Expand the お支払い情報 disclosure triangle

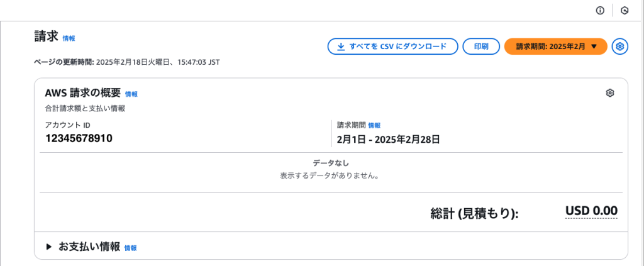49,247
